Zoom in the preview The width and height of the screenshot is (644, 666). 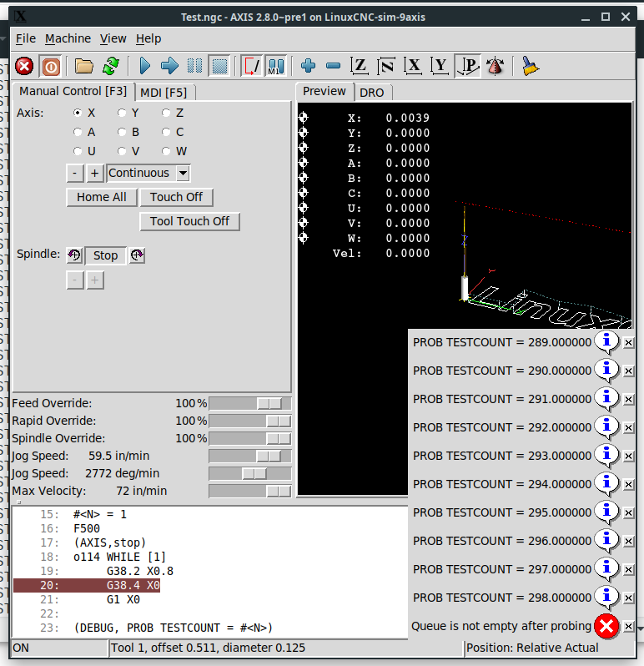[x=308, y=66]
